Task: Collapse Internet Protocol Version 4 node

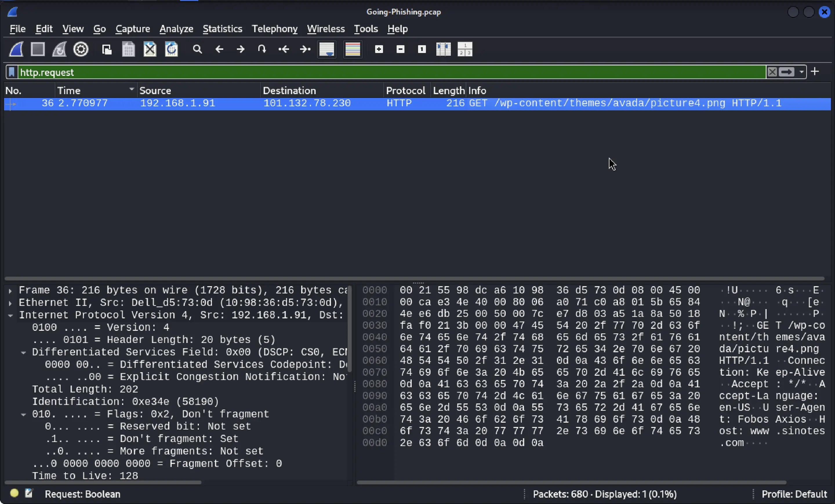Action: click(10, 315)
